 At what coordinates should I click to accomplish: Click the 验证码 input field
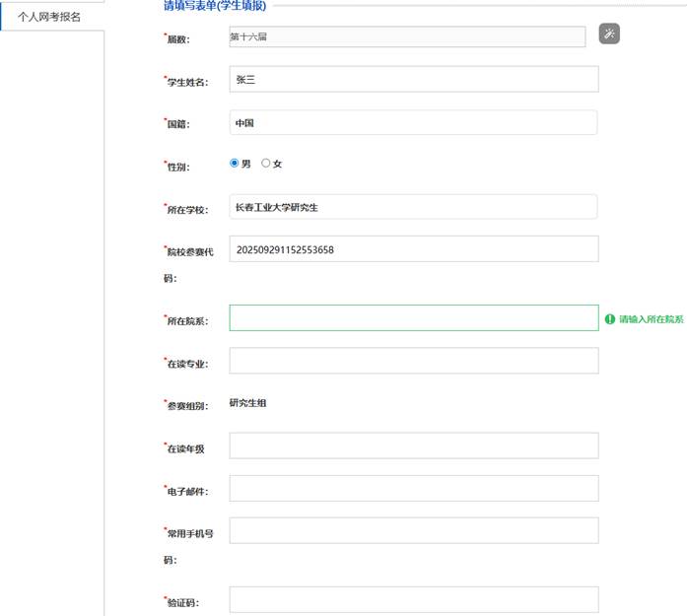pos(413,599)
